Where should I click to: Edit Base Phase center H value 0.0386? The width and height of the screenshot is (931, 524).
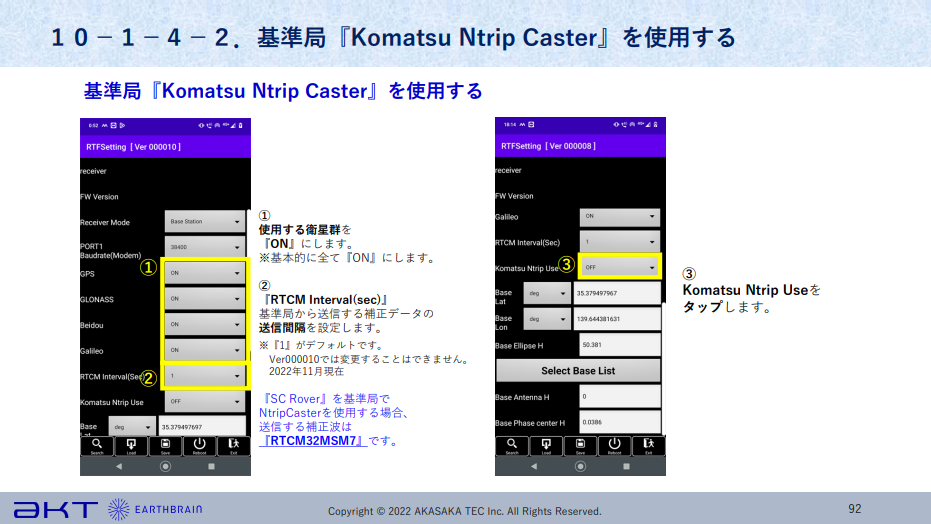pyautogui.click(x=620, y=422)
